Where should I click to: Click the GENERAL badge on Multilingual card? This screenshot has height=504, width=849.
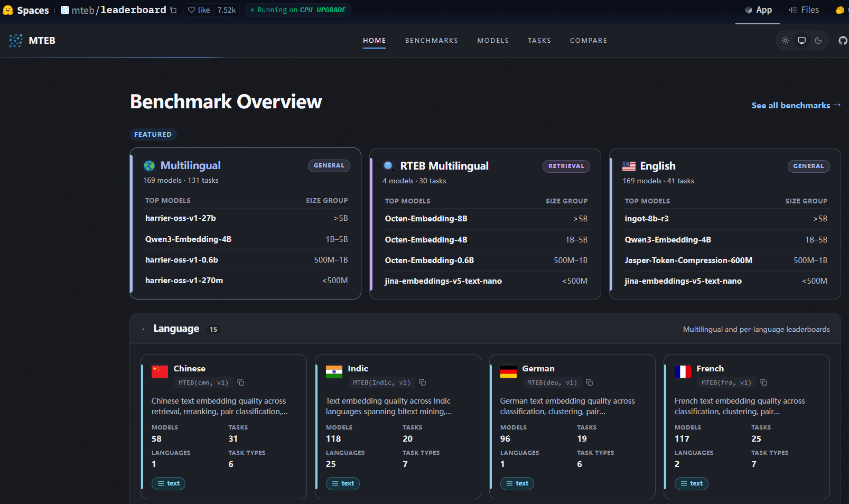pos(329,166)
